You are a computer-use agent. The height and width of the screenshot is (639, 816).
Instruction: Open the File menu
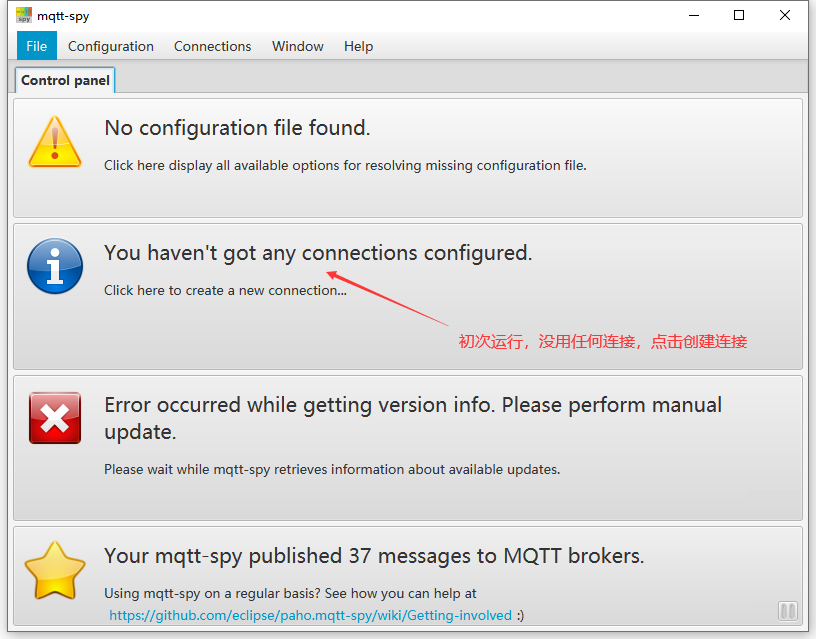pyautogui.click(x=36, y=46)
